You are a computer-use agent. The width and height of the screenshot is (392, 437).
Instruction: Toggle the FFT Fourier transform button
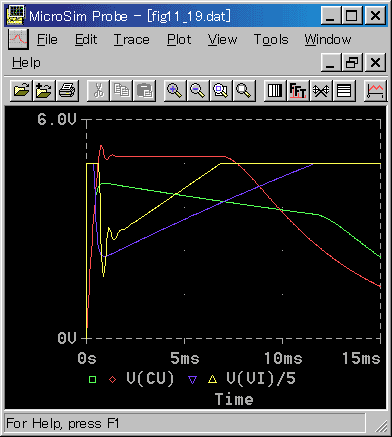(x=298, y=90)
